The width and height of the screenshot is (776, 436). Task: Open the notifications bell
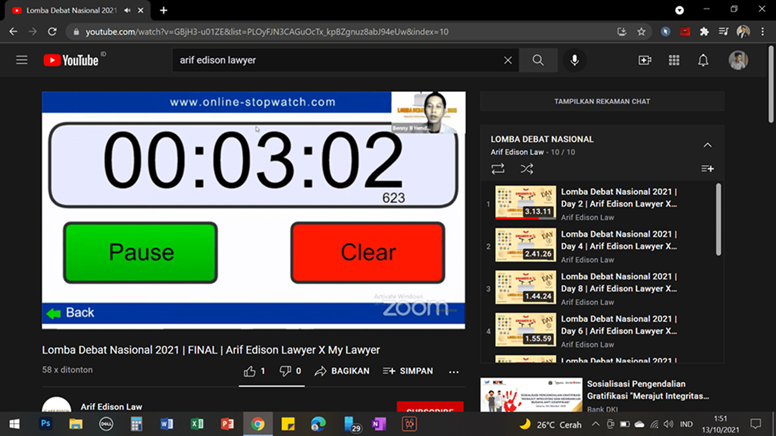(703, 60)
